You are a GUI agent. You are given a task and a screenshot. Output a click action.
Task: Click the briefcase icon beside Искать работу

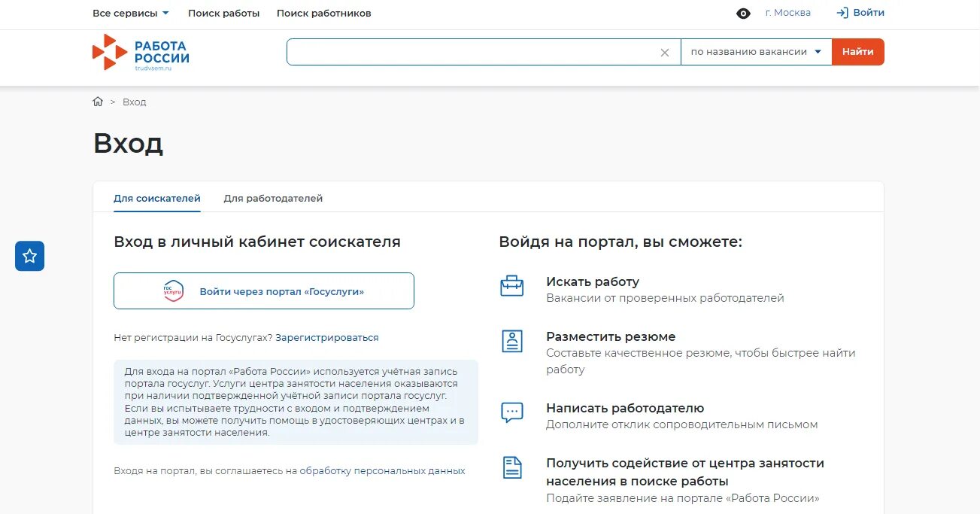pos(512,286)
